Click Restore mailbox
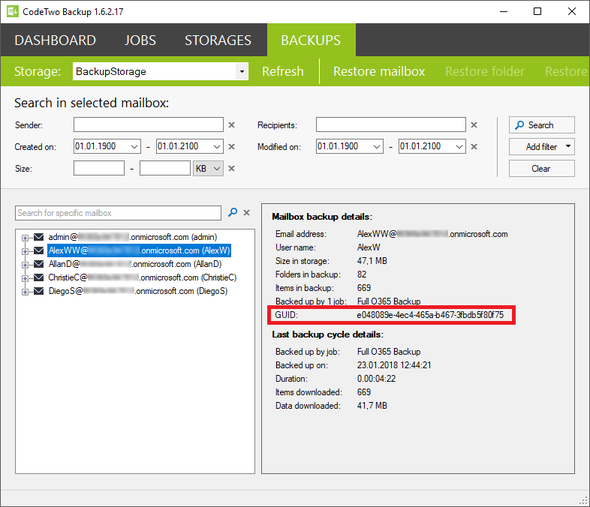The height and width of the screenshot is (507, 590). [379, 72]
